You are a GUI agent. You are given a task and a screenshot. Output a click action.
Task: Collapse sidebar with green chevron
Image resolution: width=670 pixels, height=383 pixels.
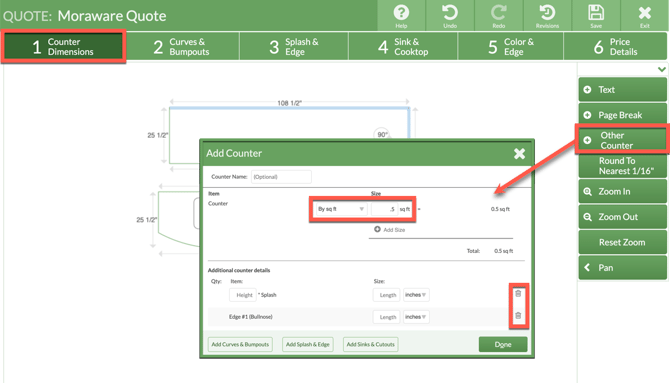click(662, 69)
